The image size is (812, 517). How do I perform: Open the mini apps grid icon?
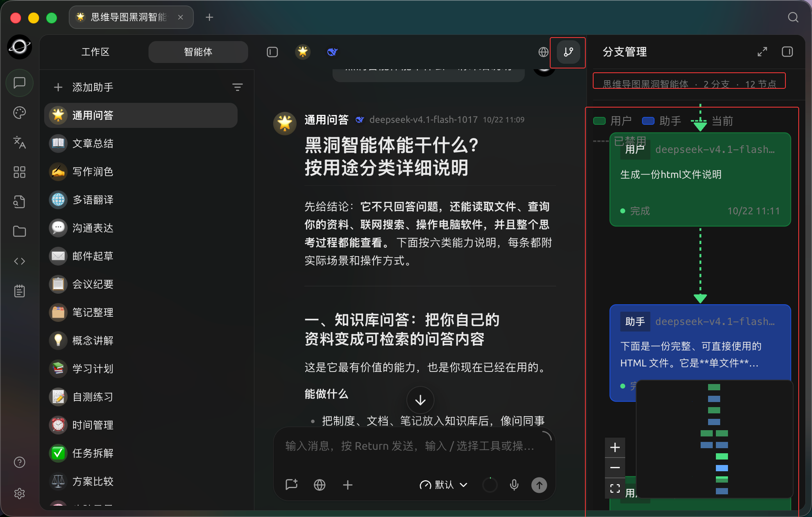click(20, 172)
